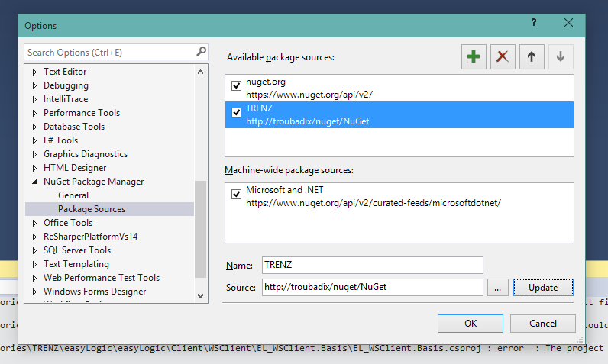The height and width of the screenshot is (364, 608).
Task: Click the options tree scrollbar down arrow
Action: pos(200,296)
